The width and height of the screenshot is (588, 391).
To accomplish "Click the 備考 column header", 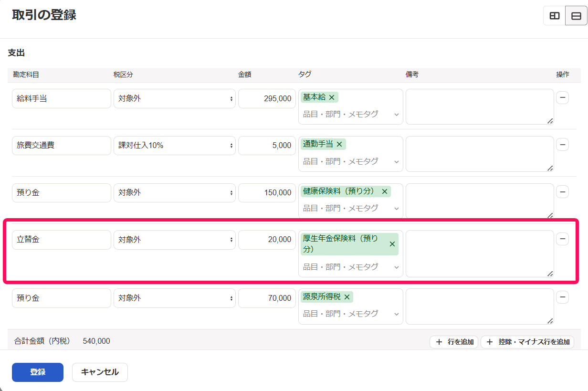I will [x=412, y=74].
